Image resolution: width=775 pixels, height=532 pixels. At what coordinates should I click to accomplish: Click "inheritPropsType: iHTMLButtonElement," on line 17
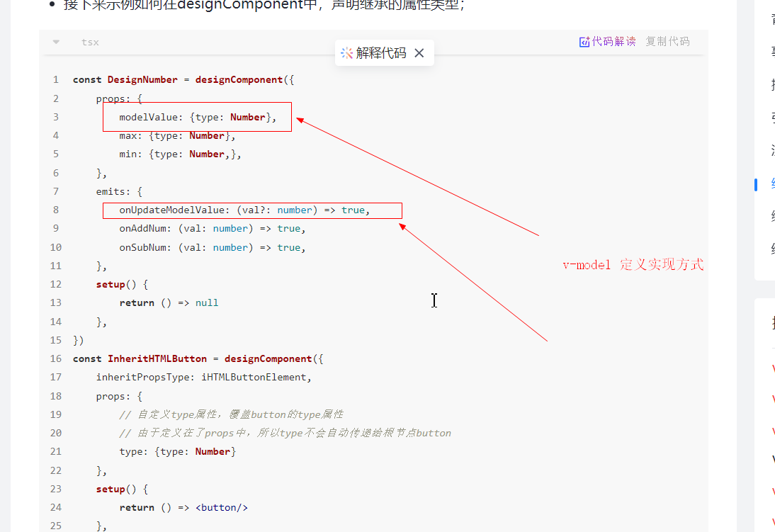[x=203, y=378]
